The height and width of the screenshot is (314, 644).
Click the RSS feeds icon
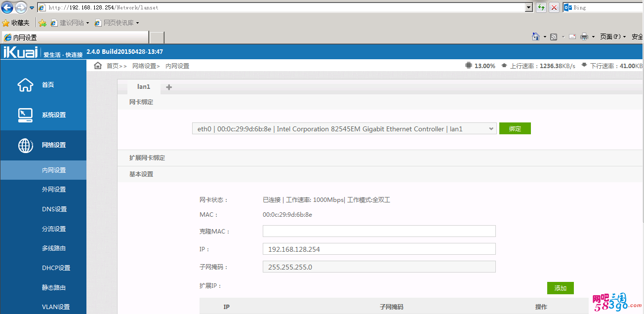(x=554, y=37)
